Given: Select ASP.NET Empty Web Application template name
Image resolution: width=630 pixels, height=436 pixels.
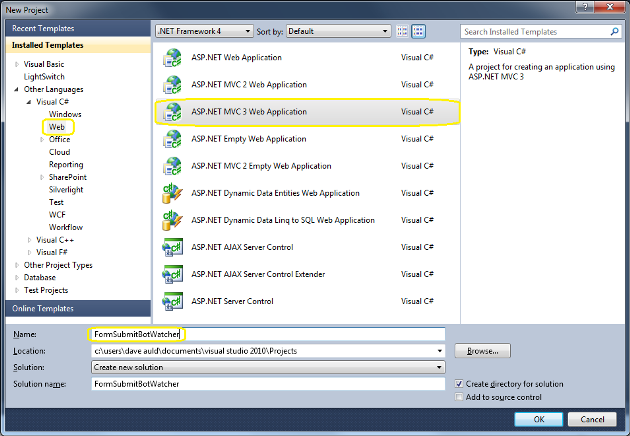Looking at the screenshot, I should click(x=249, y=139).
